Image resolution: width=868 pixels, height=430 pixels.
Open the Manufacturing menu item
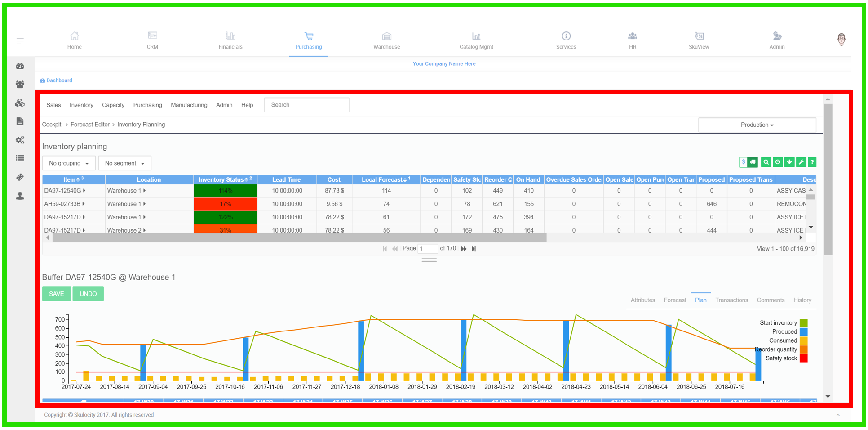[x=189, y=105]
